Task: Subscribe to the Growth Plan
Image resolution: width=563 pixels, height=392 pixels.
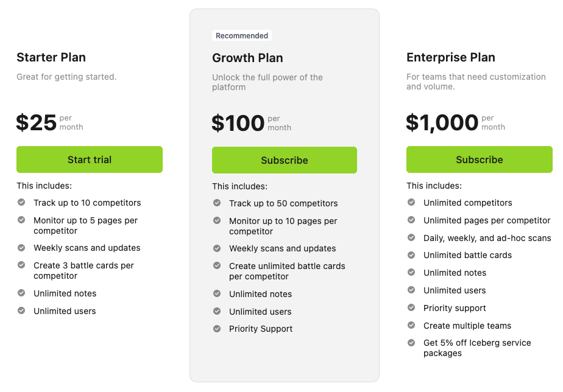Action: (x=285, y=160)
